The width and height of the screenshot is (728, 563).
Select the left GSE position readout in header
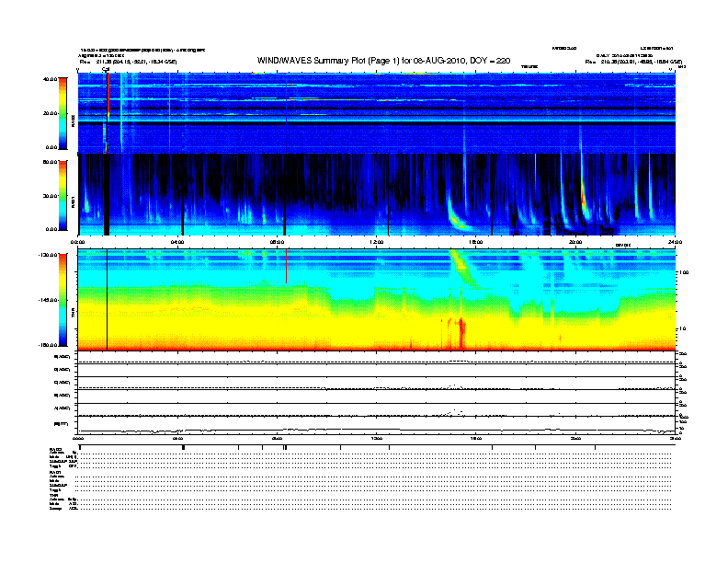[128, 62]
